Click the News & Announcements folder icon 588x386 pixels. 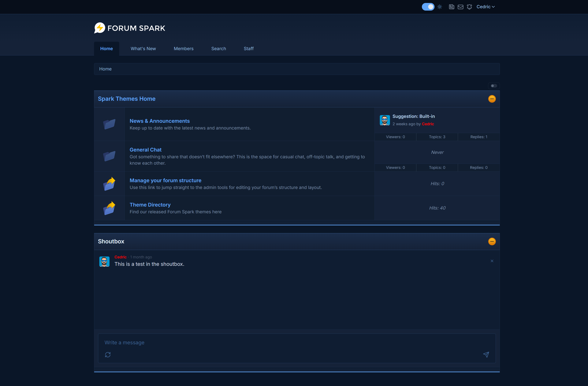pos(109,124)
